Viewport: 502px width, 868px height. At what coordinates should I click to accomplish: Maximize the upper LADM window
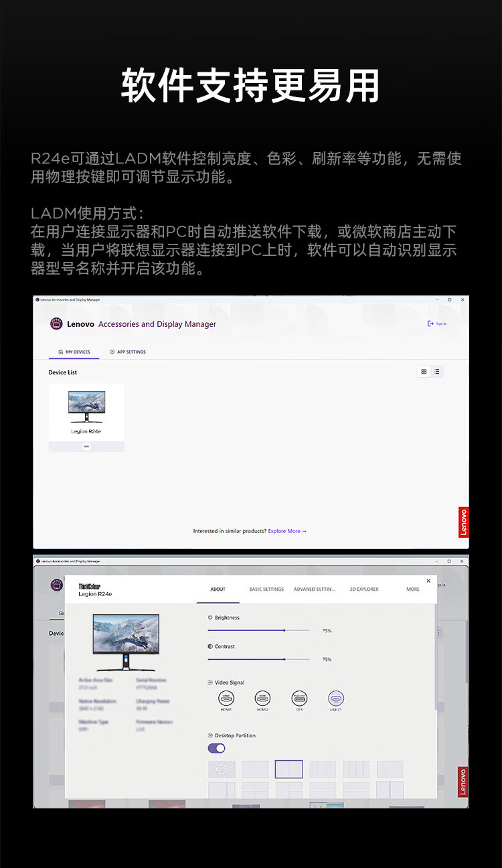pos(449,299)
